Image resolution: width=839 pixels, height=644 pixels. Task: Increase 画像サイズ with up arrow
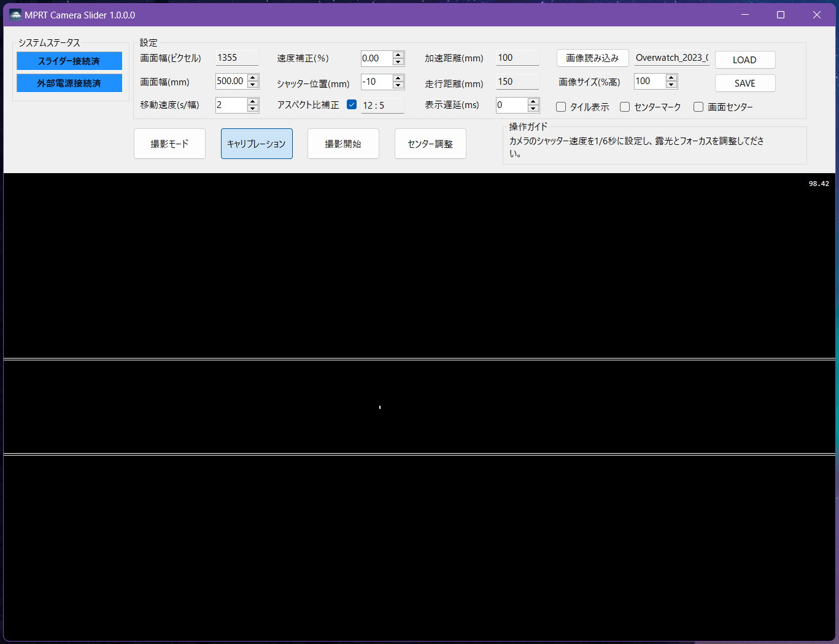(671, 77)
